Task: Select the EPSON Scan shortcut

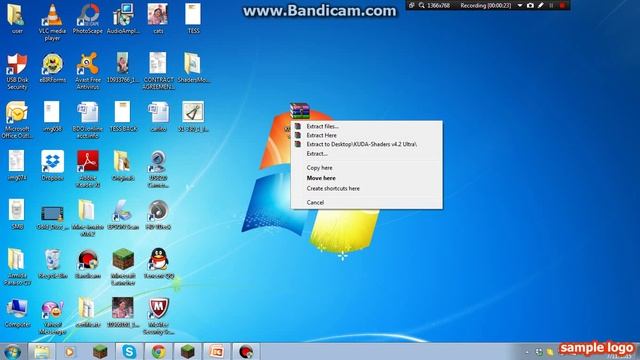Action: coord(123,215)
